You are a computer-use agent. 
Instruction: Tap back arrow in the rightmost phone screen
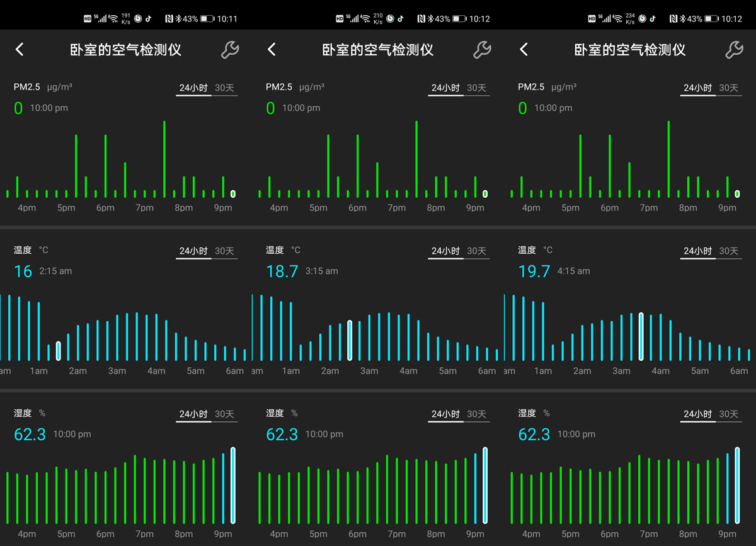[x=524, y=49]
